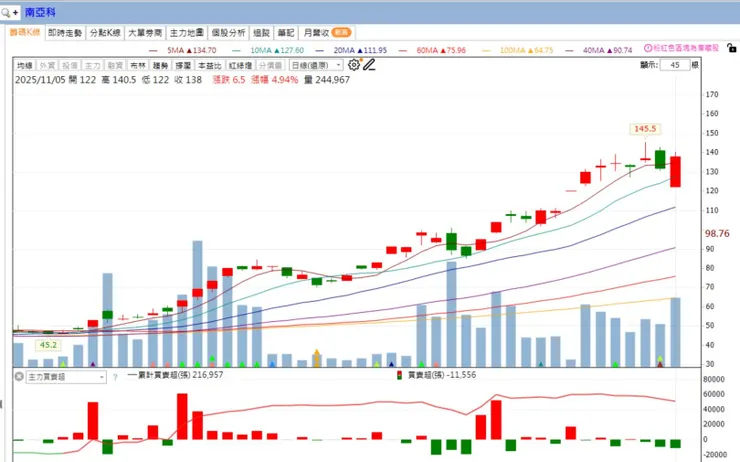Viewport: 740px width, 462px height.
Task: Click the pink 粉紅色 hint link
Action: tap(686, 48)
